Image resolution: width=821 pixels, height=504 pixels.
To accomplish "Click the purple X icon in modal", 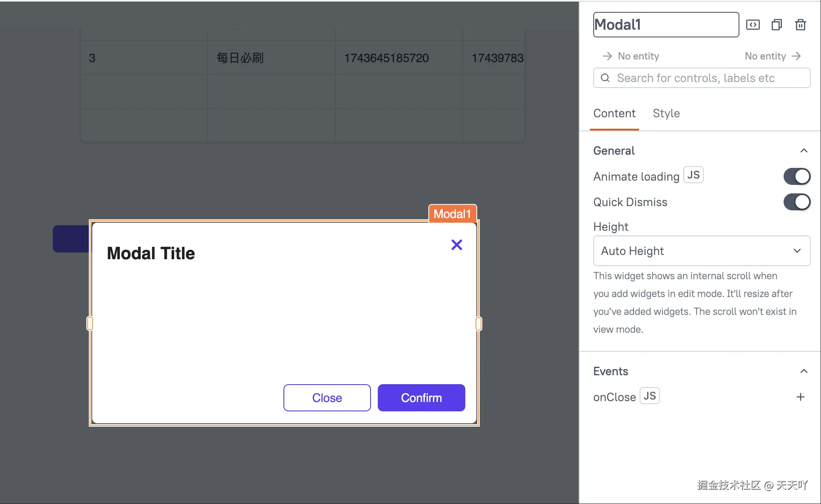I will pyautogui.click(x=457, y=245).
